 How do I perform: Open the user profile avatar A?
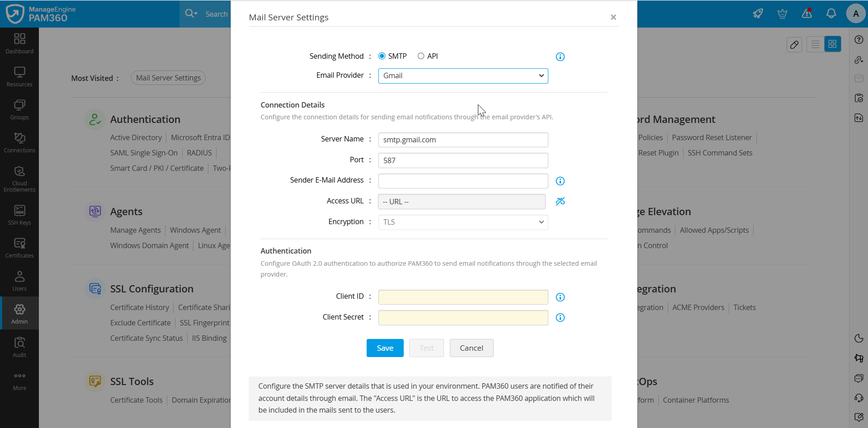coord(856,14)
